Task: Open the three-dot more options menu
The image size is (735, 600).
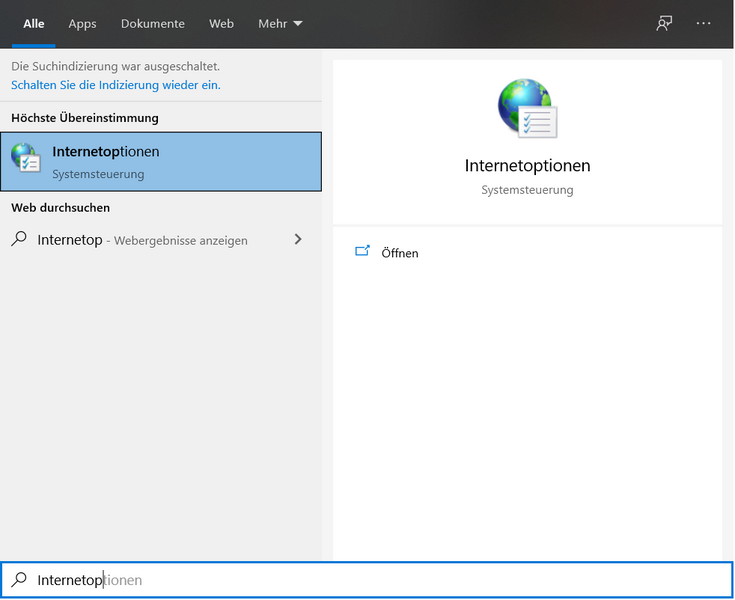Action: (704, 23)
